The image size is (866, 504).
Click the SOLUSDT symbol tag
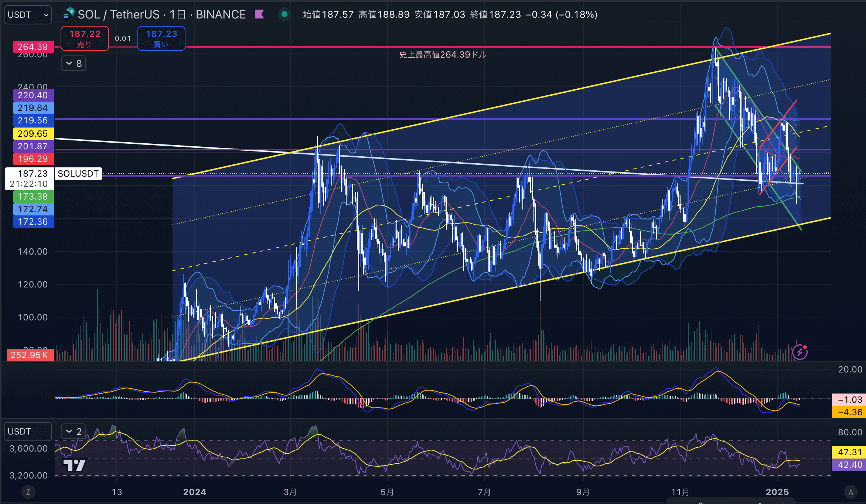coord(78,174)
